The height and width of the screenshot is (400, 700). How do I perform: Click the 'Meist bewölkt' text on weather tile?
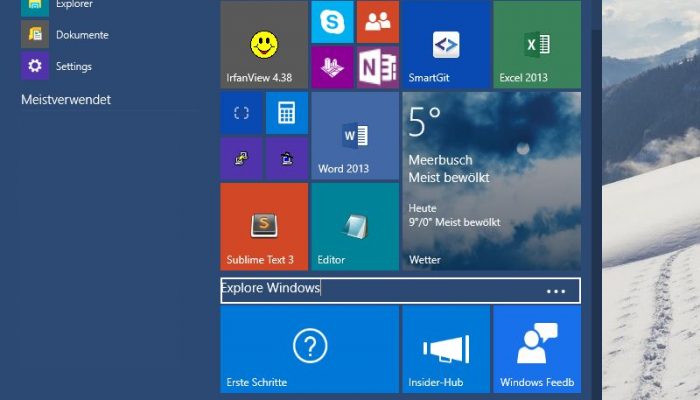(449, 178)
